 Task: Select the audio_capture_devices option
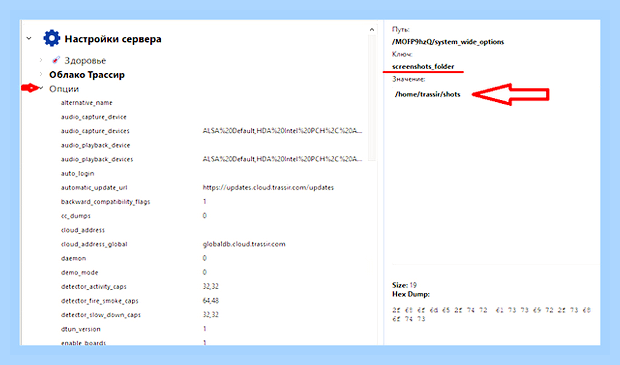click(x=95, y=131)
